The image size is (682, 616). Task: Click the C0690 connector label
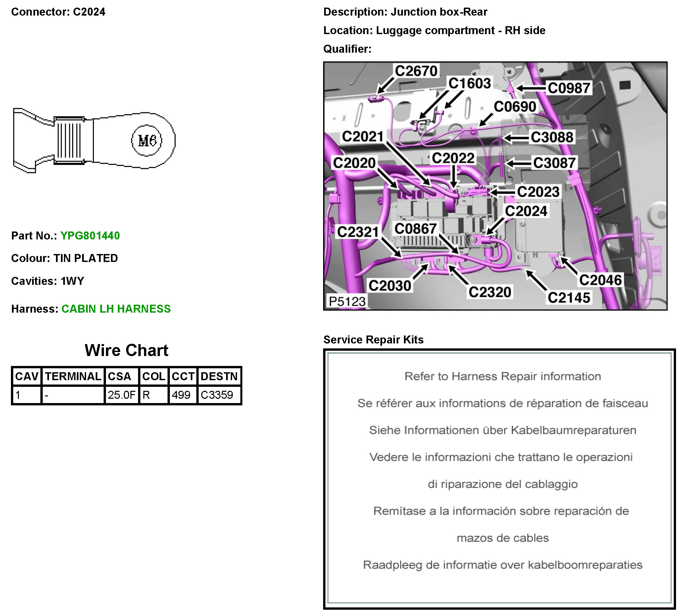click(515, 107)
